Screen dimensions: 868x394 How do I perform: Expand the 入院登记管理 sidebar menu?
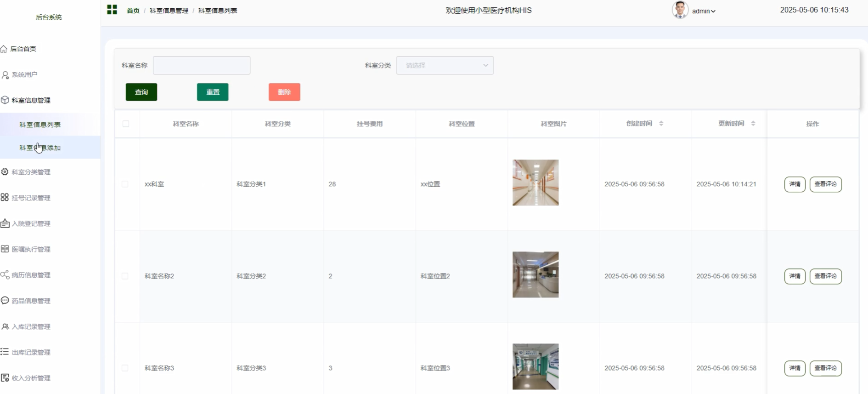31,223
